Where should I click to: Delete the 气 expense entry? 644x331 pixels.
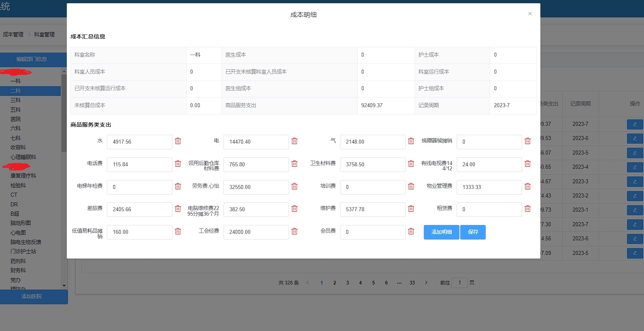tap(411, 141)
